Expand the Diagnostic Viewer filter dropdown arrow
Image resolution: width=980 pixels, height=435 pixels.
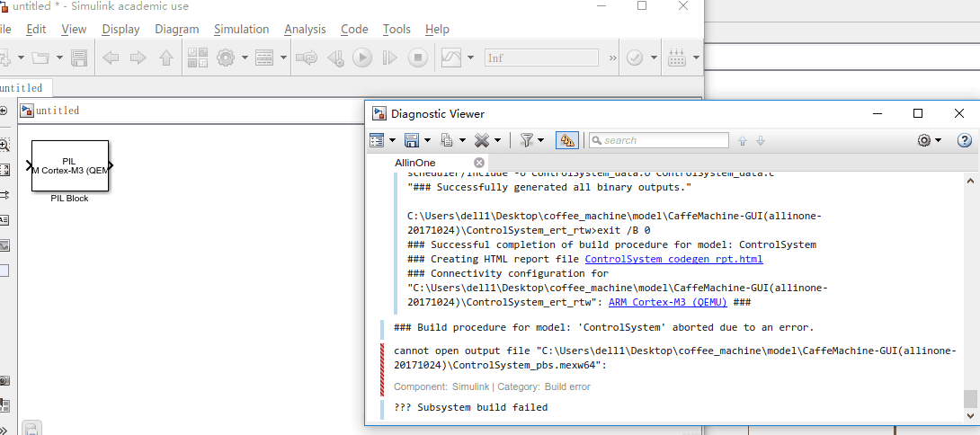point(540,140)
